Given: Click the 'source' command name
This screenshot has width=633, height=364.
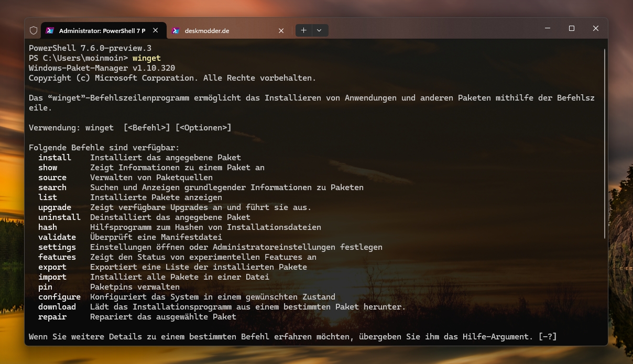Looking at the screenshot, I should point(52,178).
